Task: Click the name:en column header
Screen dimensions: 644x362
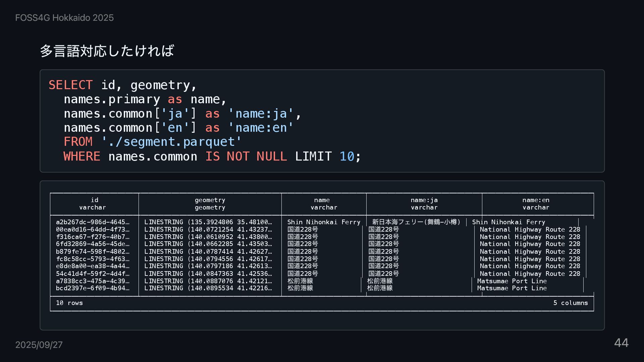Action: pyautogui.click(x=536, y=203)
